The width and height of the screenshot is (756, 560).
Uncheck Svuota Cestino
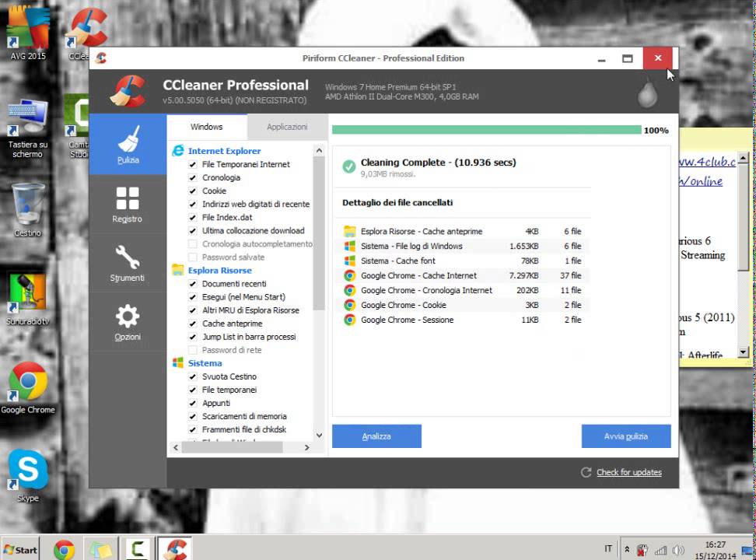193,376
